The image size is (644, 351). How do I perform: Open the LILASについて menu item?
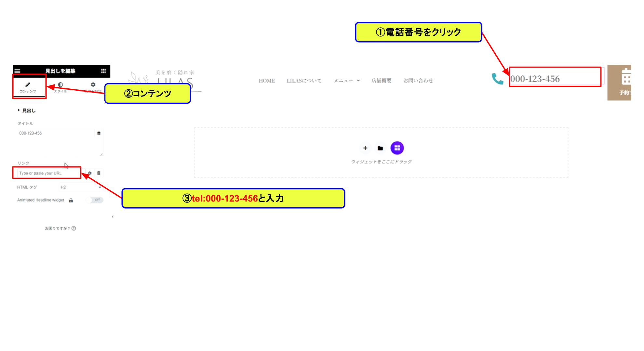(x=304, y=81)
